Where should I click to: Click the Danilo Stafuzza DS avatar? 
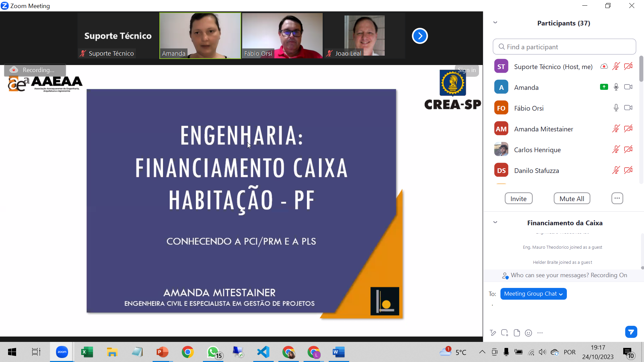tap(501, 170)
